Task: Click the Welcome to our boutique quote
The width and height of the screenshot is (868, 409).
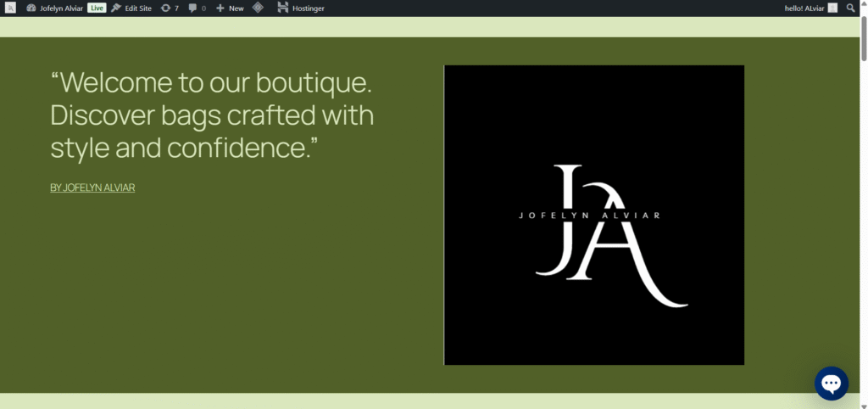Action: [x=212, y=115]
